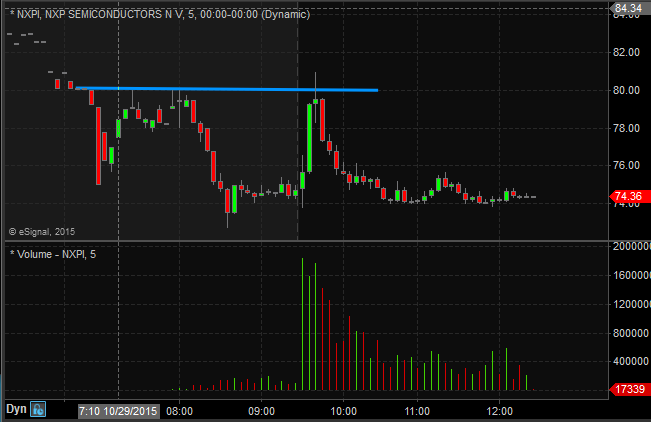
Task: Click the 09:00 time axis label
Action: pos(261,412)
